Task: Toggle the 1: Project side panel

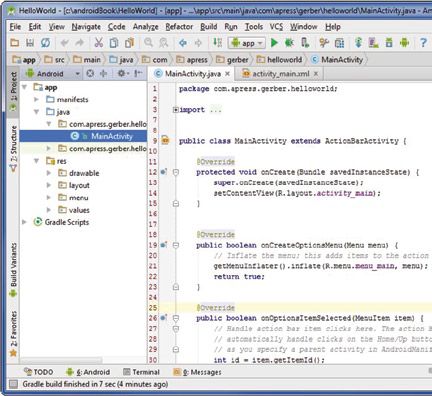Action: pos(13,91)
